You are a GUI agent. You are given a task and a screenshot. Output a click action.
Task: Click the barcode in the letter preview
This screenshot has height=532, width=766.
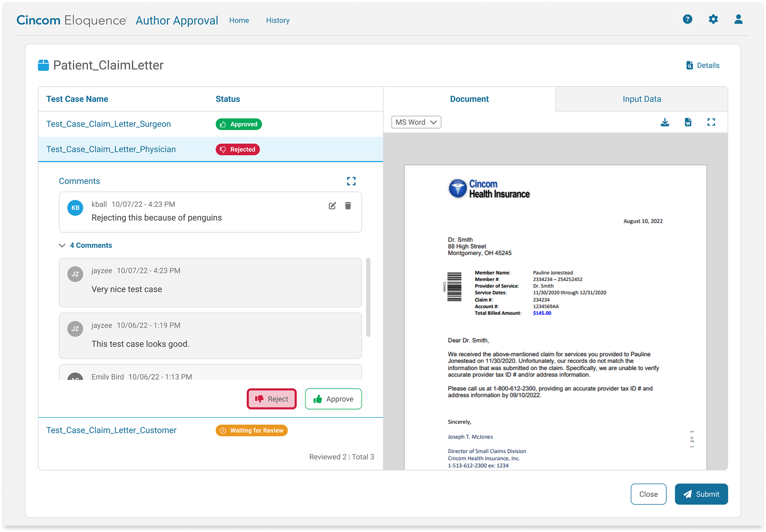pos(454,287)
